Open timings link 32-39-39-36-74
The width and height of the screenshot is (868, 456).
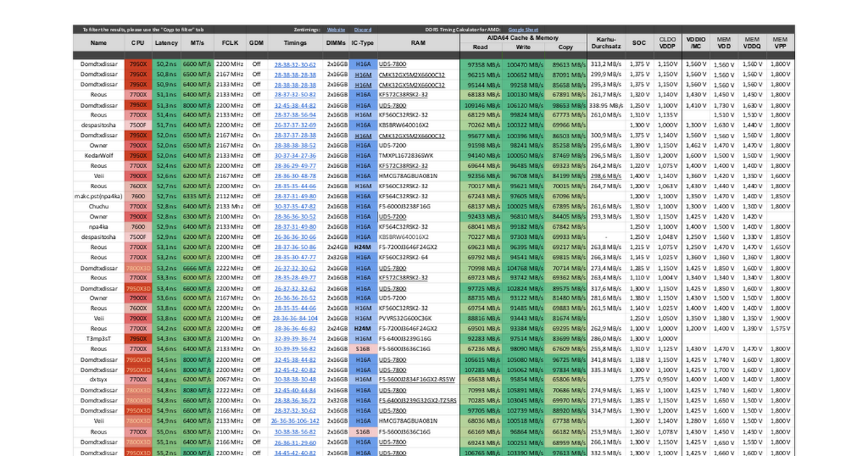295,338
